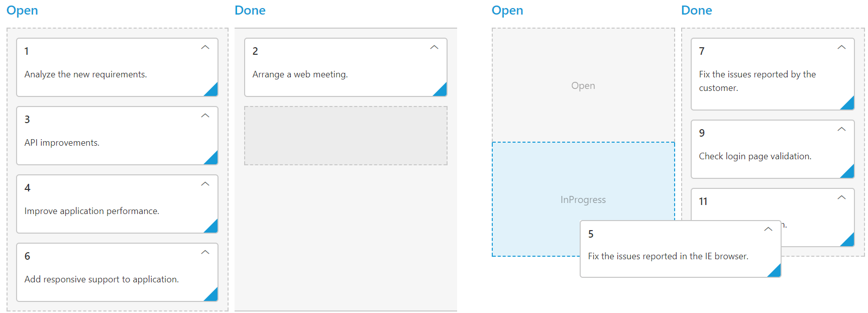Screen dimensions: 868x313
Task: Collapse card 4 using the chevron
Action: click(205, 184)
